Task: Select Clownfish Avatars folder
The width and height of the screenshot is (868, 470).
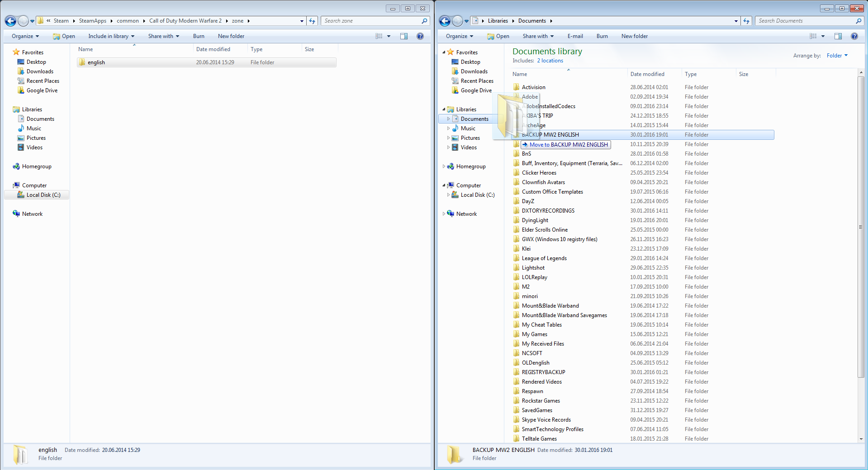Action: tap(543, 182)
